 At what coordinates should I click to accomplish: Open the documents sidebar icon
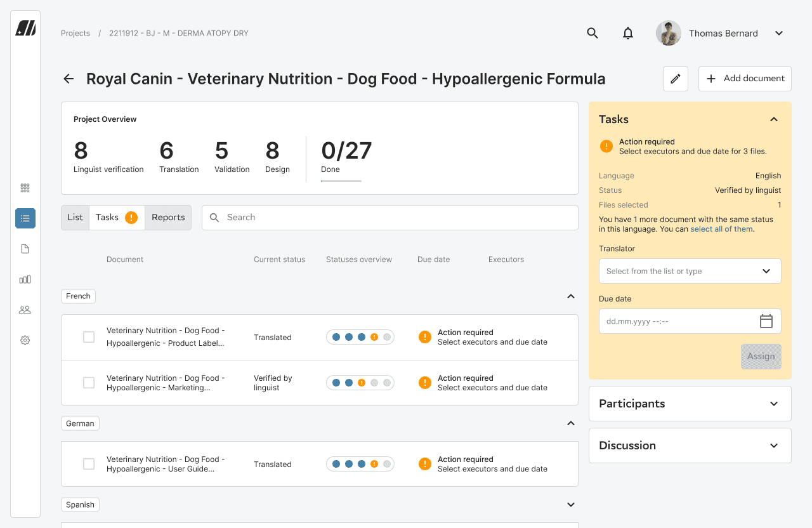point(25,249)
